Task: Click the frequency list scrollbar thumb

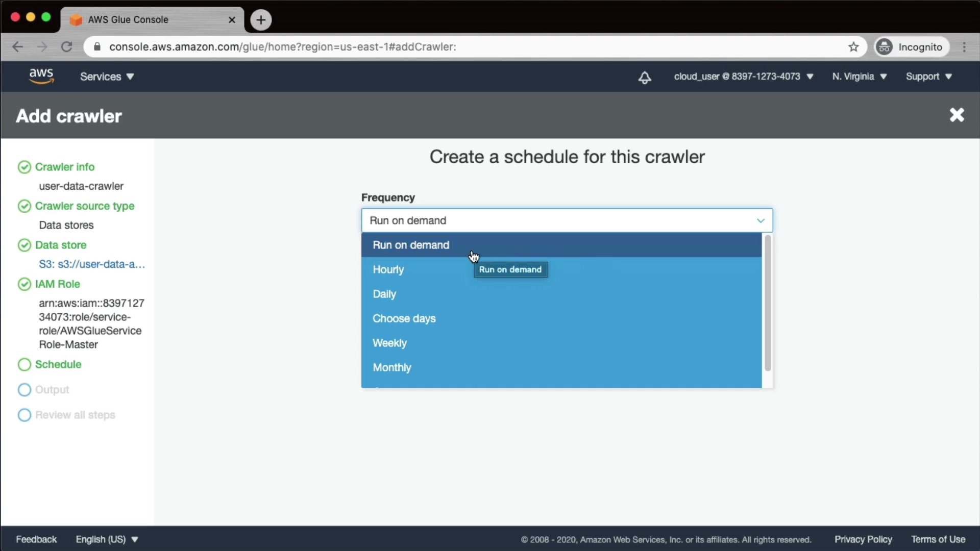Action: click(x=767, y=303)
